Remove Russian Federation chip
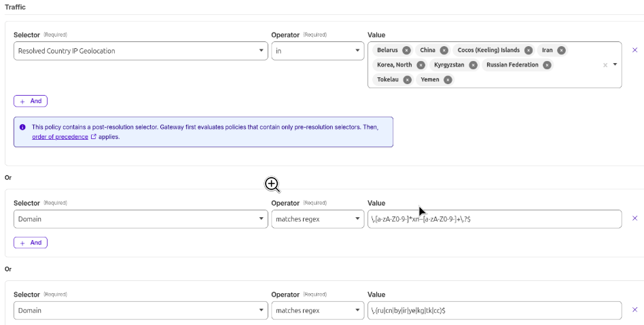644x325 pixels. coord(547,65)
